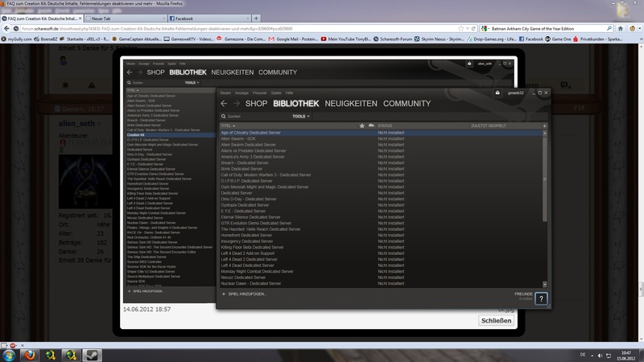Launch Firefox from the taskbar
Image resolution: width=644 pixels, height=362 pixels.
click(x=29, y=354)
